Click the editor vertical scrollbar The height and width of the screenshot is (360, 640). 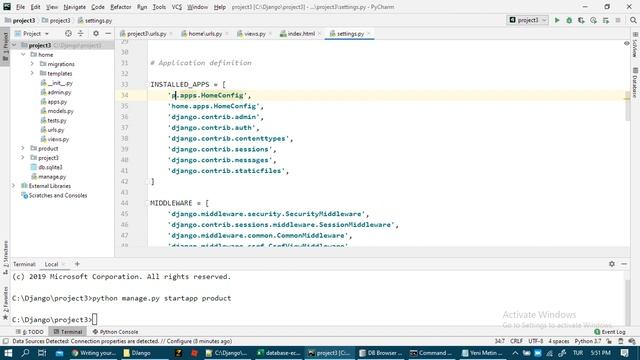(x=627, y=106)
